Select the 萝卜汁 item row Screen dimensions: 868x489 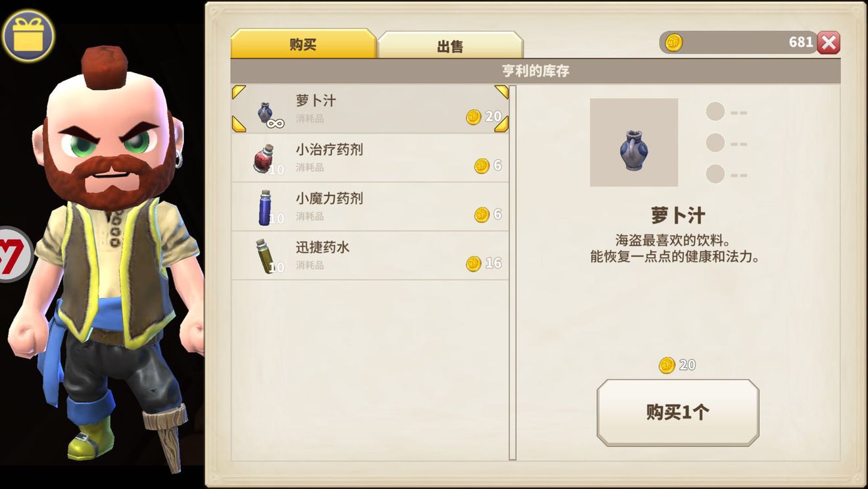370,109
